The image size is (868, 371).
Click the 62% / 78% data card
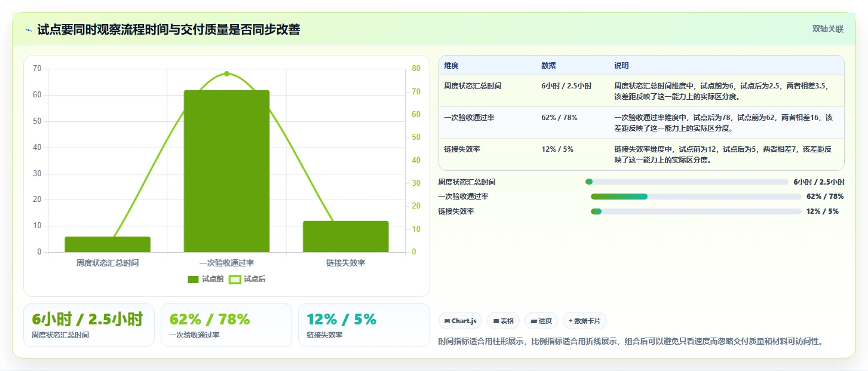coord(226,325)
